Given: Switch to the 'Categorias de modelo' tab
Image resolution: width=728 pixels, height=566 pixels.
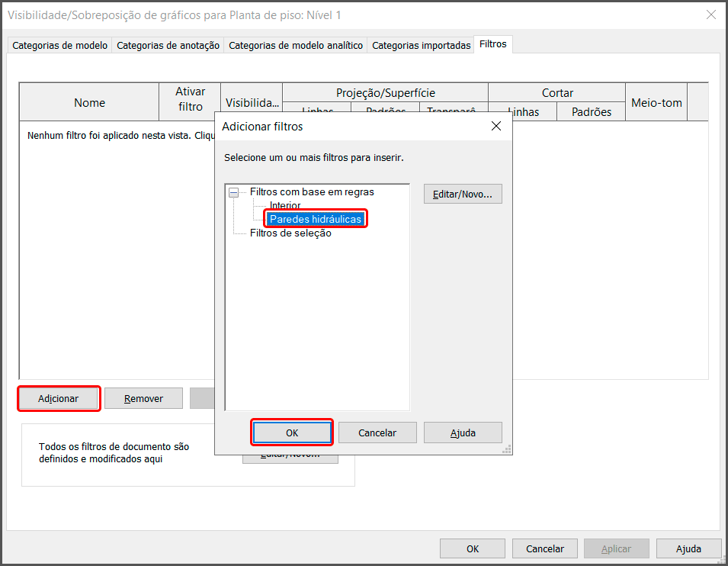Looking at the screenshot, I should tap(59, 46).
